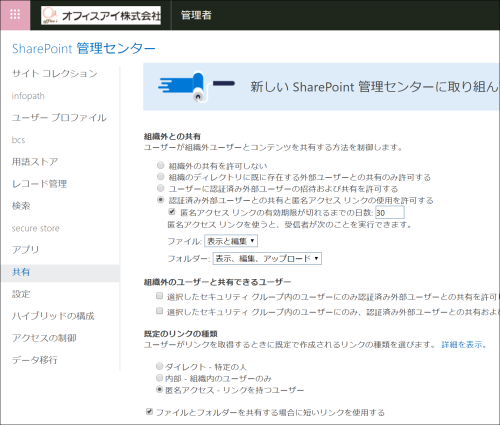Click the 管理者 header label
Image resolution: width=500 pixels, height=425 pixels.
pyautogui.click(x=196, y=15)
